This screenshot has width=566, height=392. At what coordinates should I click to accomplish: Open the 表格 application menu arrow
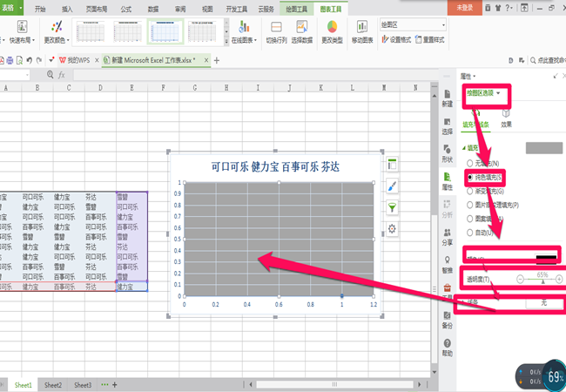coord(21,8)
